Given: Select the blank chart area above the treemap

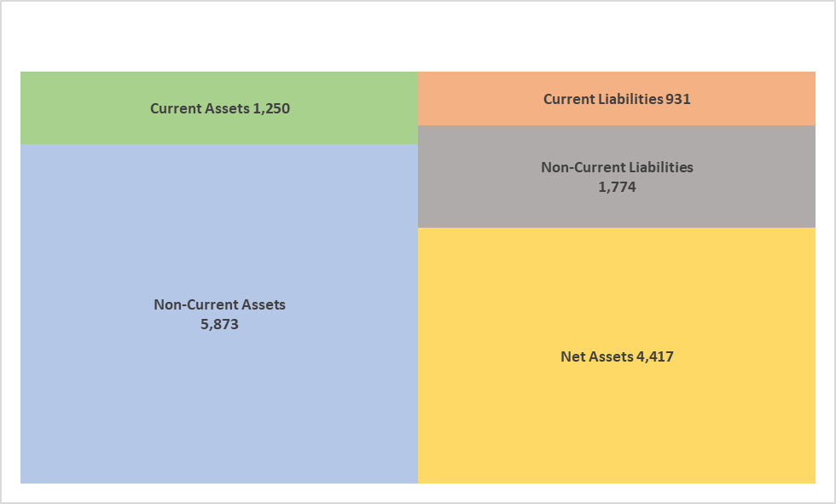Looking at the screenshot, I should pyautogui.click(x=418, y=36).
